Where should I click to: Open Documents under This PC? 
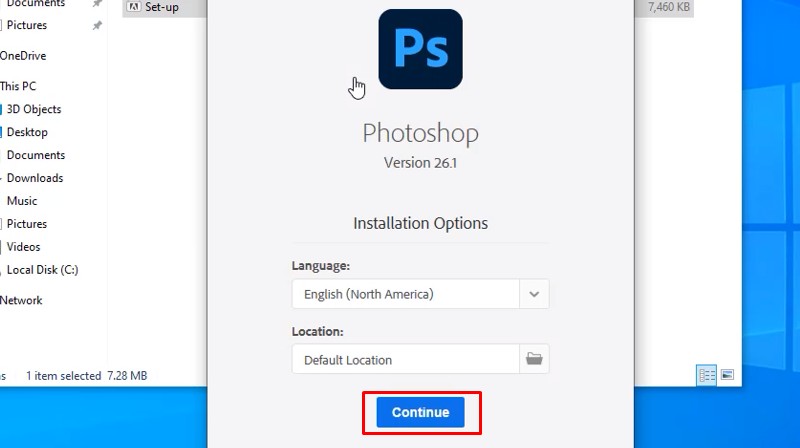click(36, 155)
